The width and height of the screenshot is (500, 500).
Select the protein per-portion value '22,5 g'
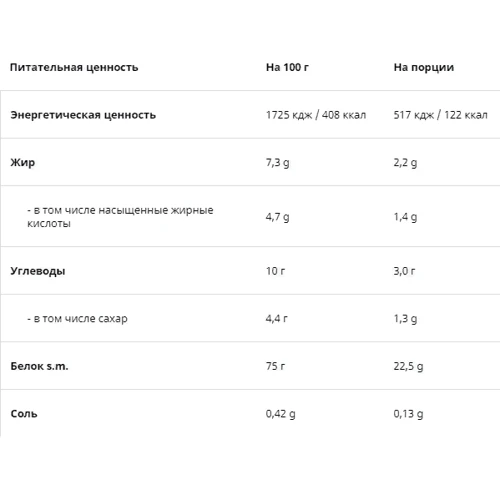(408, 367)
